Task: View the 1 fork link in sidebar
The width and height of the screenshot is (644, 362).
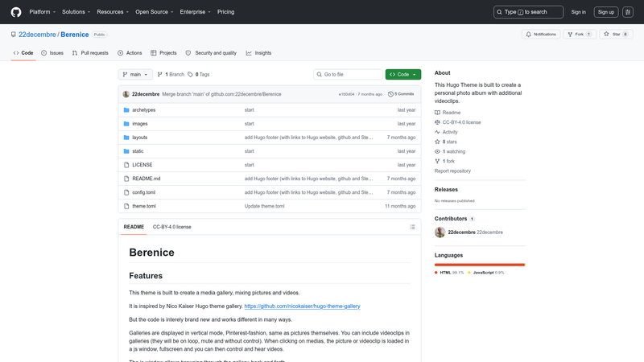Action: 444,162
